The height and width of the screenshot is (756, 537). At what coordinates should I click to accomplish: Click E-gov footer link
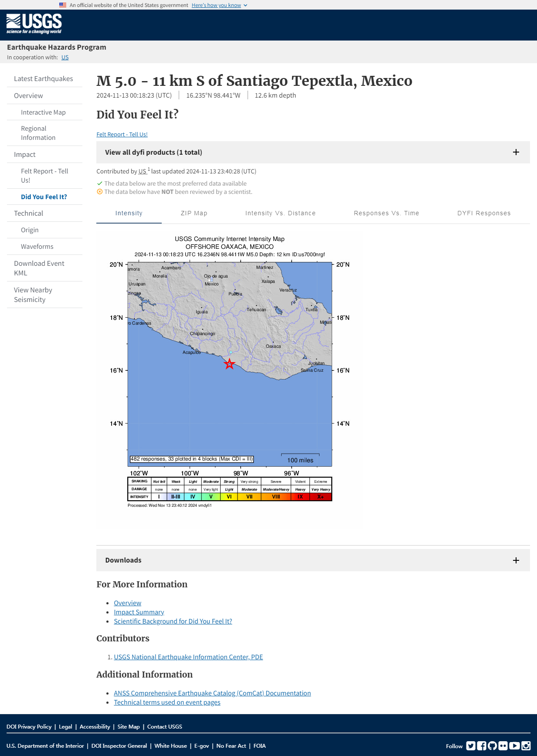point(201,746)
